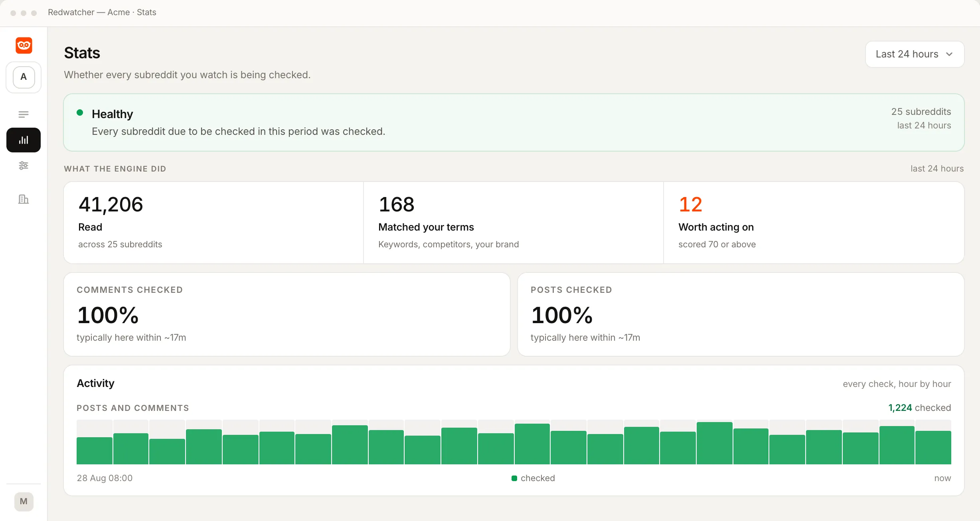
Task: Click the green 'checked' legend swatch
Action: [x=514, y=478]
